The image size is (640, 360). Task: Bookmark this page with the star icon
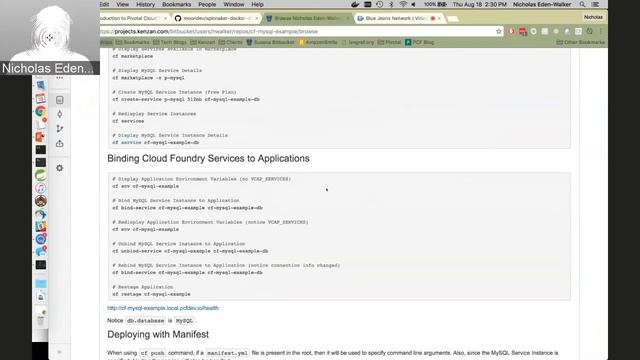[498, 31]
